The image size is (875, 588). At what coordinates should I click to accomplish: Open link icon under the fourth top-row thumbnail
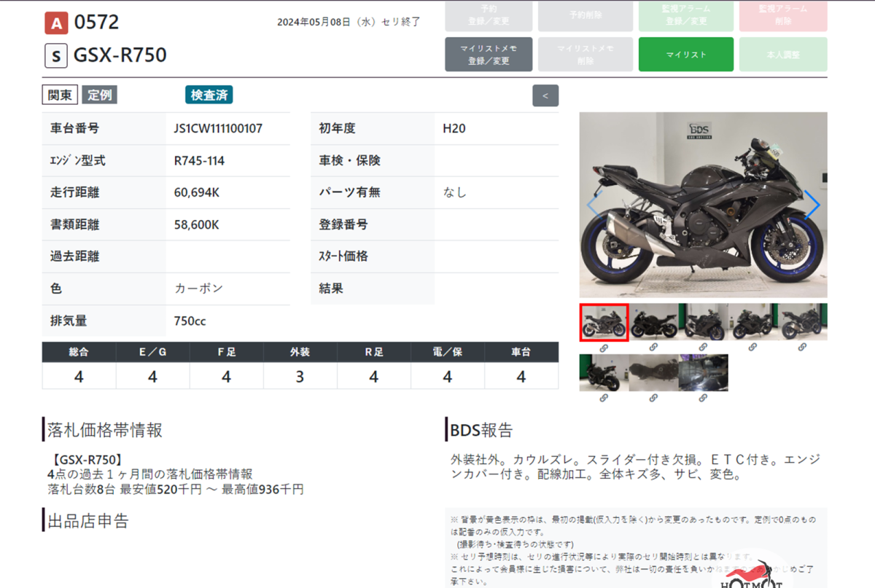pyautogui.click(x=752, y=348)
